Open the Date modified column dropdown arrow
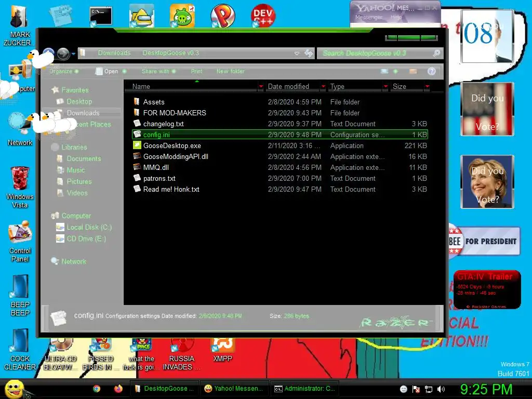Viewport: 532px width, 399px height. tap(323, 87)
